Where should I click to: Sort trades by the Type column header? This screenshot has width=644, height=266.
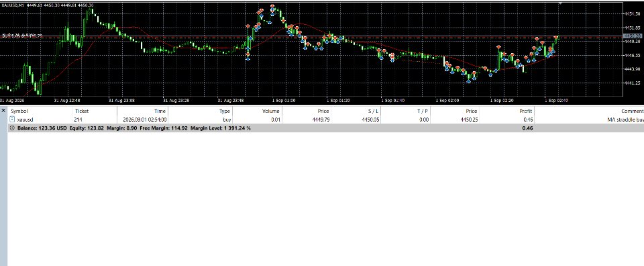224,111
